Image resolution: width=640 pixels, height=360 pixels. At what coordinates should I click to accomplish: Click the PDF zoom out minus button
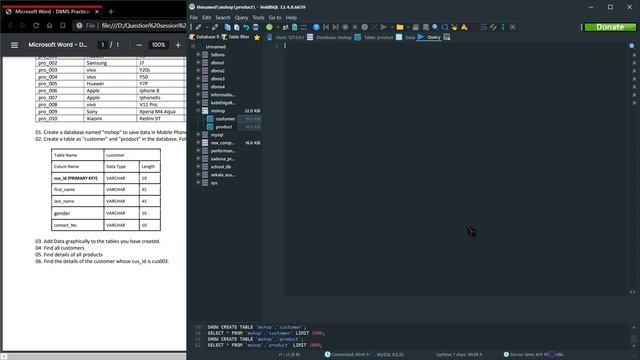pyautogui.click(x=139, y=45)
